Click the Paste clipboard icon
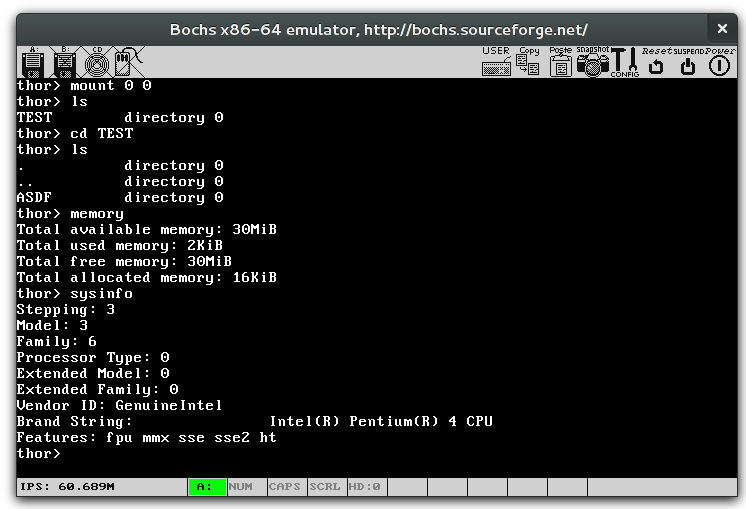Viewport: 746px width, 509px height. pos(560,62)
